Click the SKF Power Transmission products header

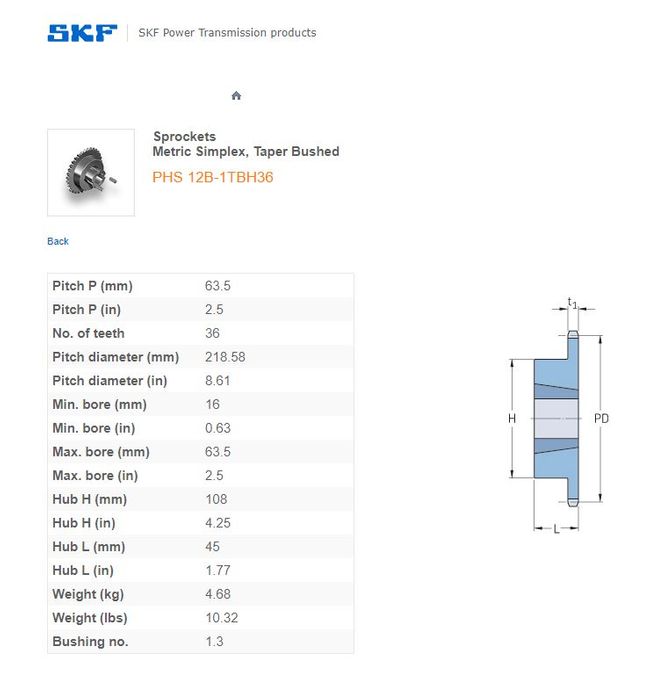click(227, 33)
